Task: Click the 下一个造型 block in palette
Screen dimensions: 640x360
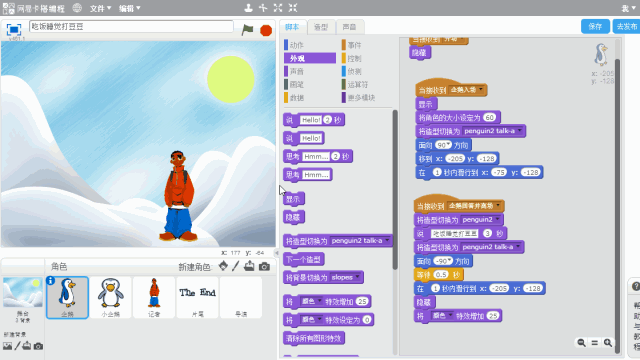Action: [303, 259]
